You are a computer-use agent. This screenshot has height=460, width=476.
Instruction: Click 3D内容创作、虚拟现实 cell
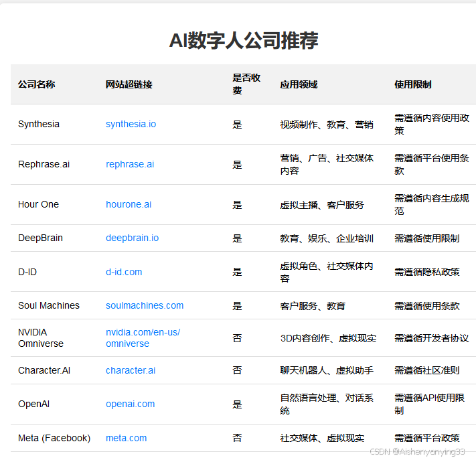[328, 338]
